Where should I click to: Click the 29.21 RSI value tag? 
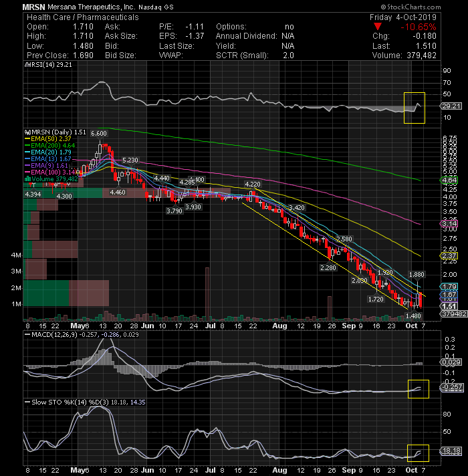451,106
